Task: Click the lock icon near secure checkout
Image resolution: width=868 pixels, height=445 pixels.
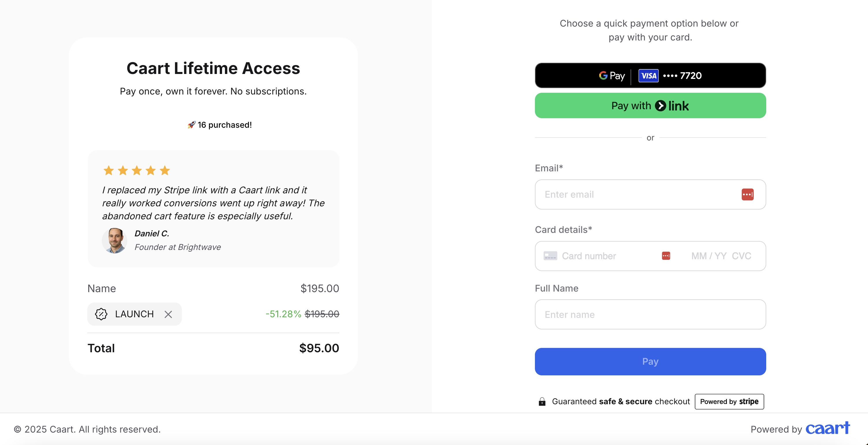Action: (x=542, y=402)
